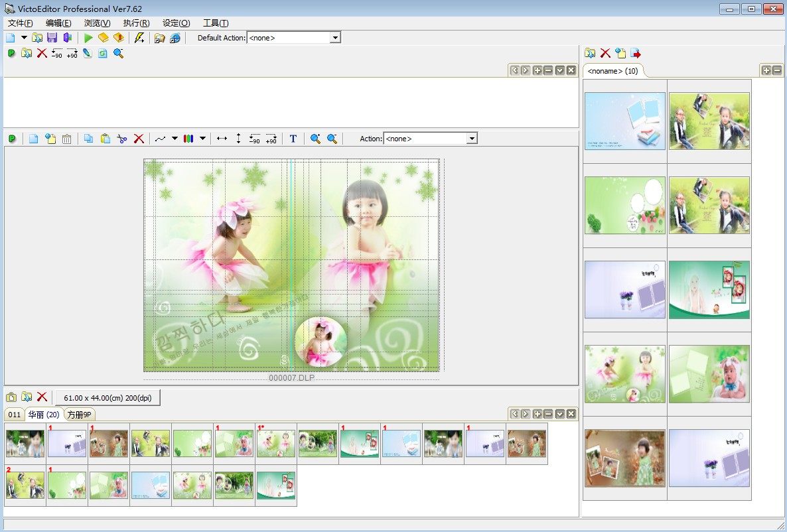
Task: Click the 61.00 x 44.00(cm) 200(dpi) button
Action: (107, 397)
